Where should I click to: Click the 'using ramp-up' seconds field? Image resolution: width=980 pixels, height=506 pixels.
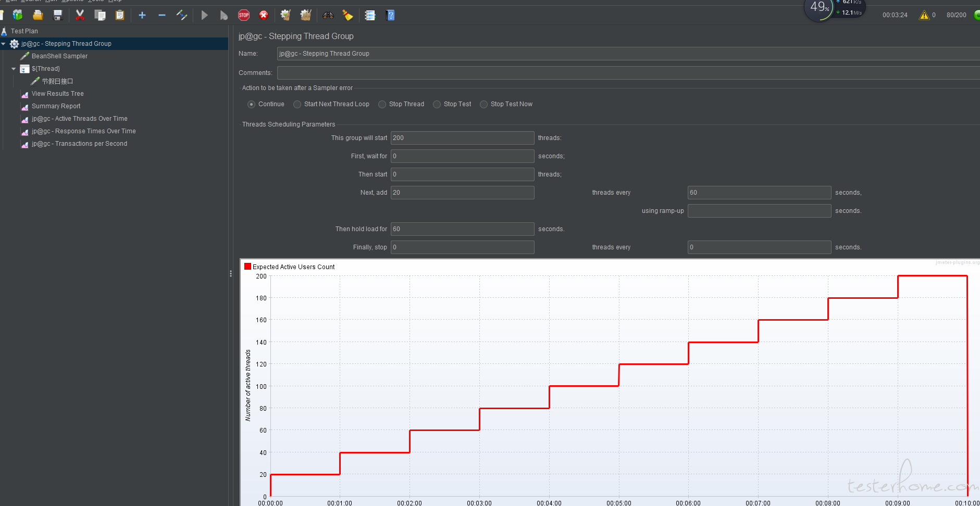click(760, 211)
